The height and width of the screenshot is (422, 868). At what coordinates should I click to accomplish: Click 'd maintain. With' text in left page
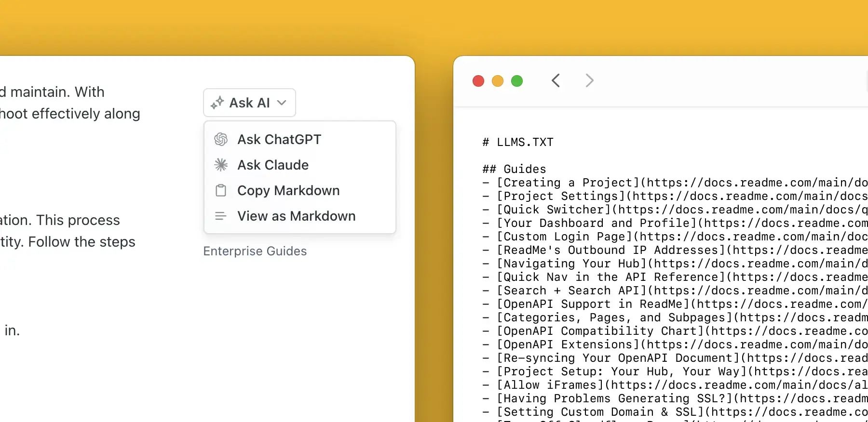click(52, 92)
